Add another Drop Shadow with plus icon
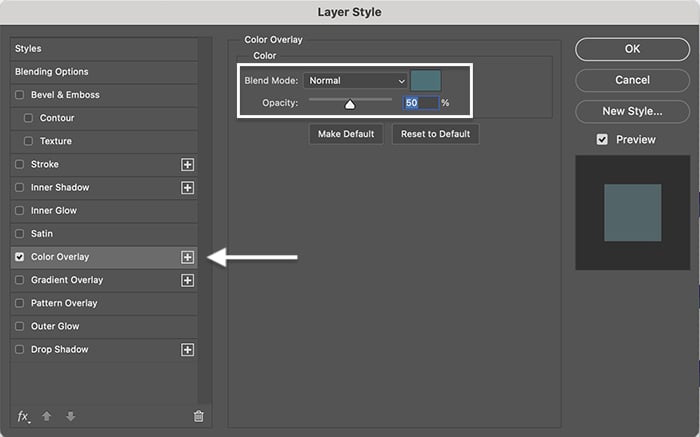Viewport: 700px width, 437px height. point(188,350)
